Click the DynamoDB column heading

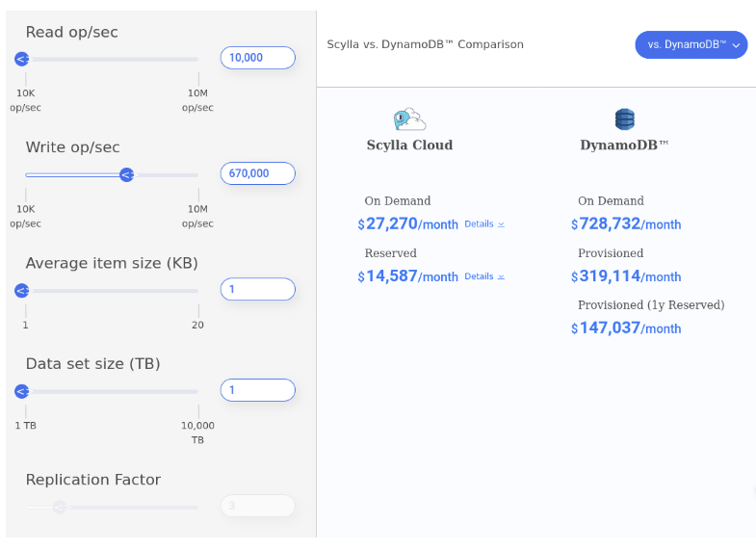(624, 145)
